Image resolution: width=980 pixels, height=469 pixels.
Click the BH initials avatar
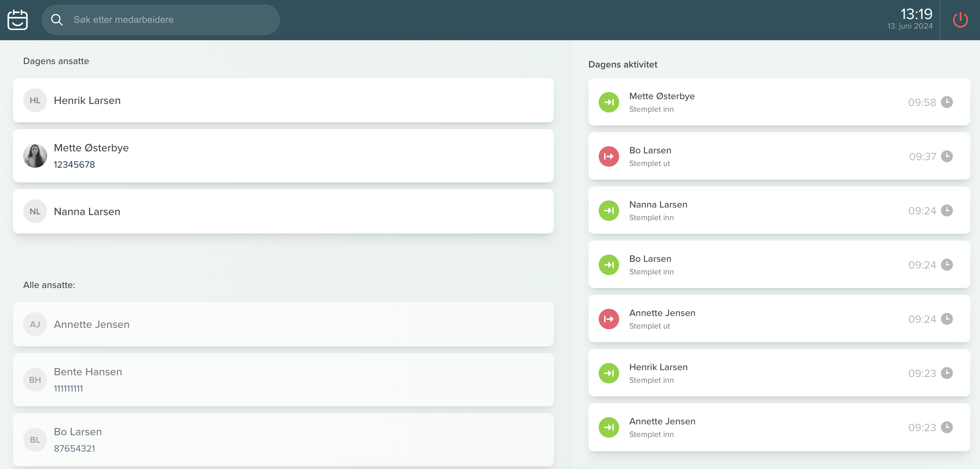(35, 380)
